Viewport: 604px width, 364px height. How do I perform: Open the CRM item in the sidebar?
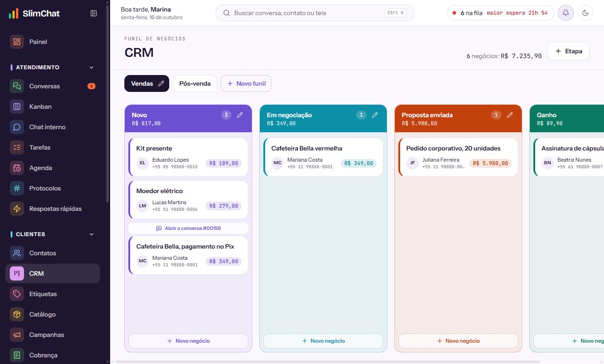pos(52,273)
